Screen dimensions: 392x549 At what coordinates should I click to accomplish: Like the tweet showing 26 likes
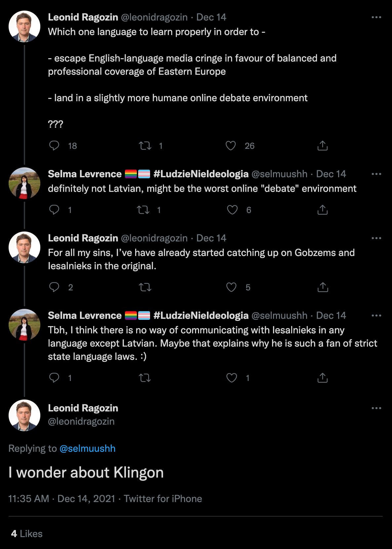(x=231, y=146)
